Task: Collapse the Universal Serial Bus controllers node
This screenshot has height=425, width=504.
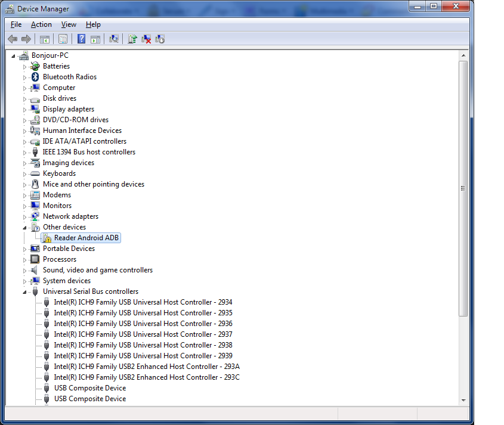Action: coord(24,292)
